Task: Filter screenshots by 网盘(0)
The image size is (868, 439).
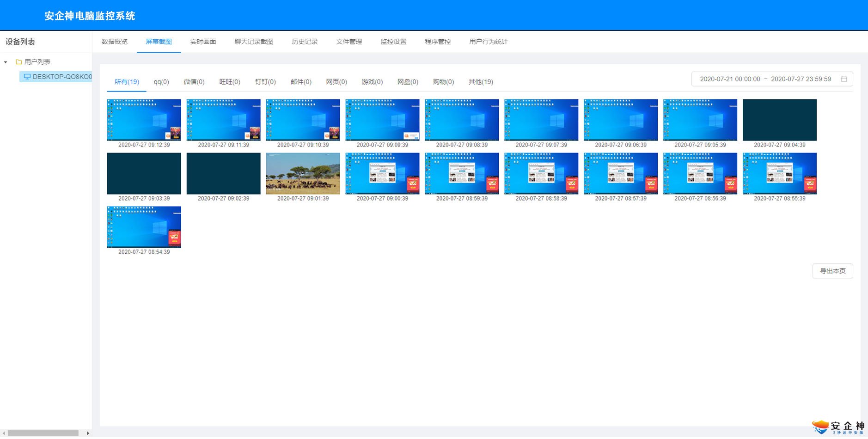Action: click(408, 82)
